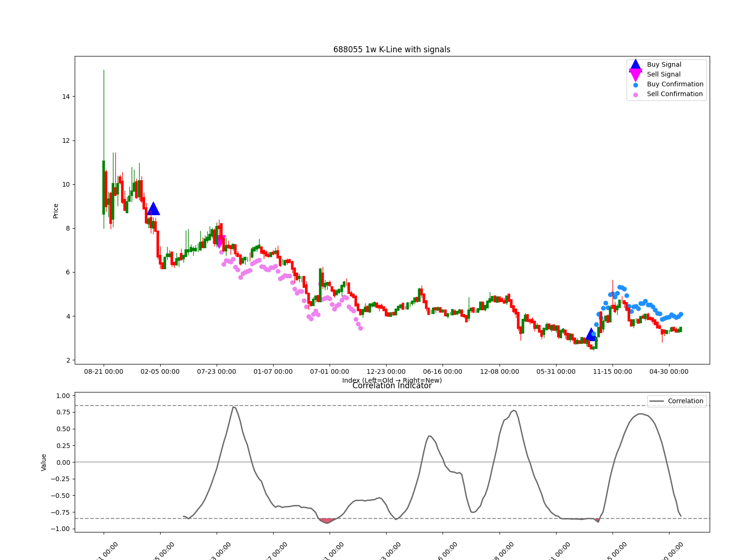Click the '12-23 00:00' x-axis tick label
The height and width of the screenshot is (560, 747).
(x=386, y=371)
